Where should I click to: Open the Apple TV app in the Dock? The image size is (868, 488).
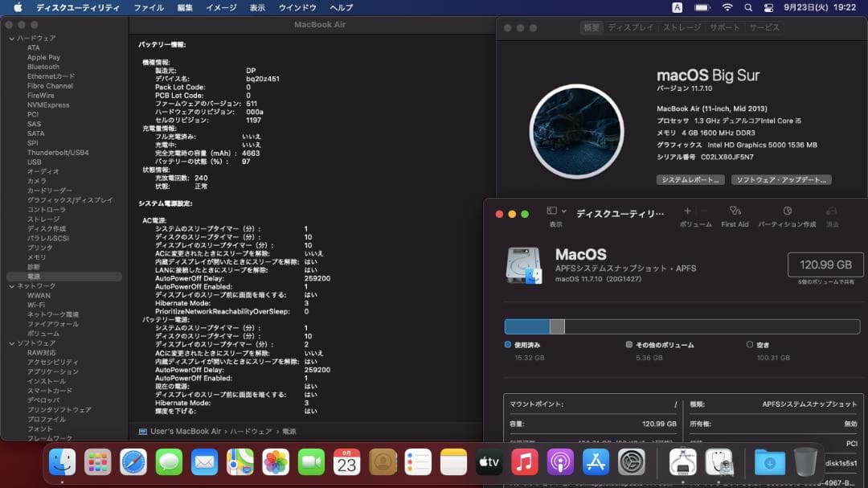(489, 462)
